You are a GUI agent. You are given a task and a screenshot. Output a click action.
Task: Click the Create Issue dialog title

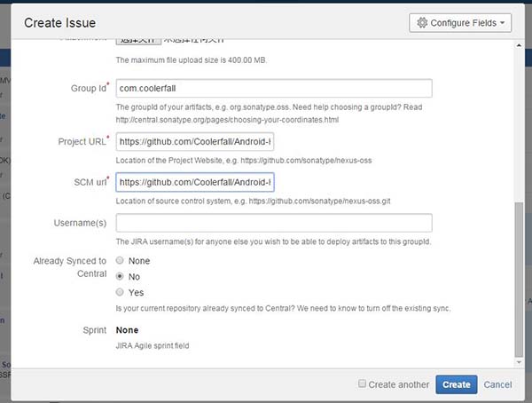[60, 22]
